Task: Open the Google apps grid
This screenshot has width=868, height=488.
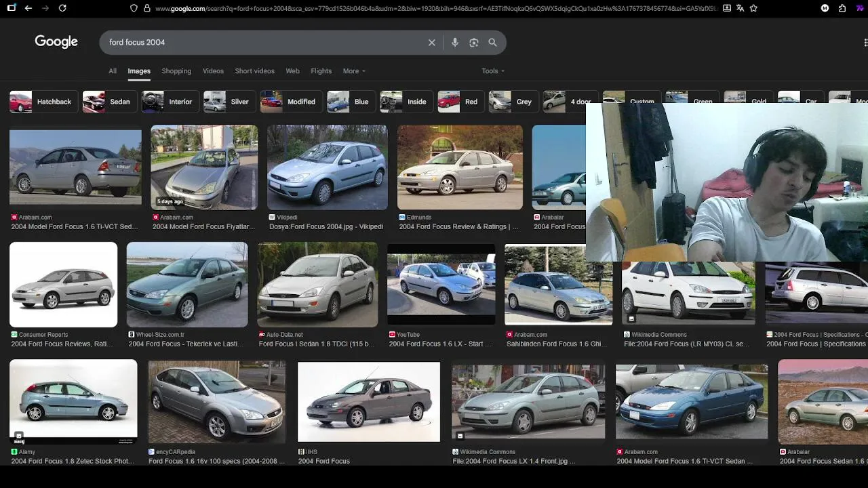Action: click(x=865, y=42)
